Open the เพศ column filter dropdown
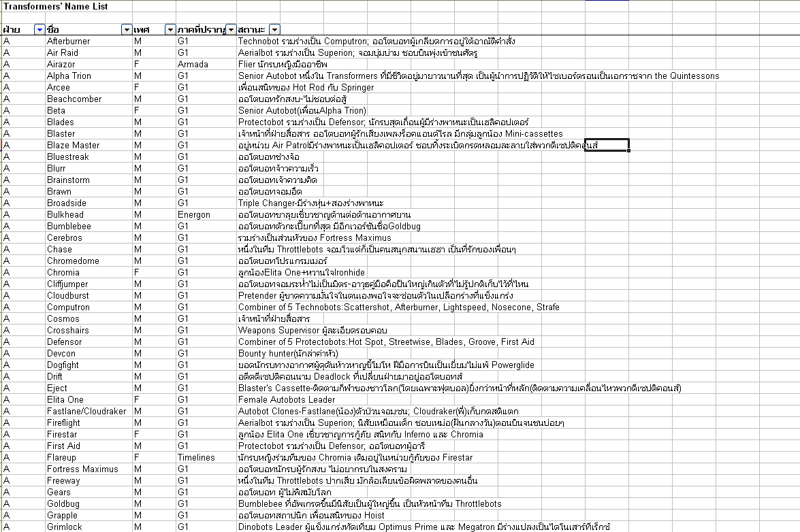This screenshot has height=532, width=800. pyautogui.click(x=170, y=29)
